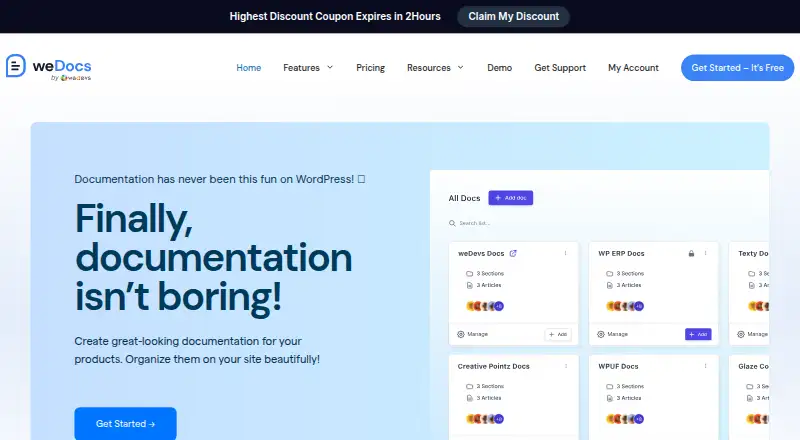Viewport: 800px width, 440px height.
Task: Click the 'by weDevs' logo subtext
Action: [71, 78]
